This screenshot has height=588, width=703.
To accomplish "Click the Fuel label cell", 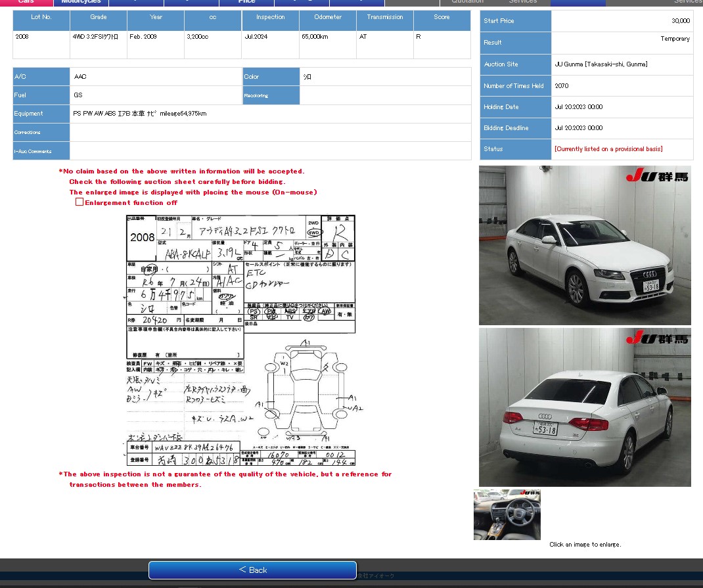I will pos(41,95).
